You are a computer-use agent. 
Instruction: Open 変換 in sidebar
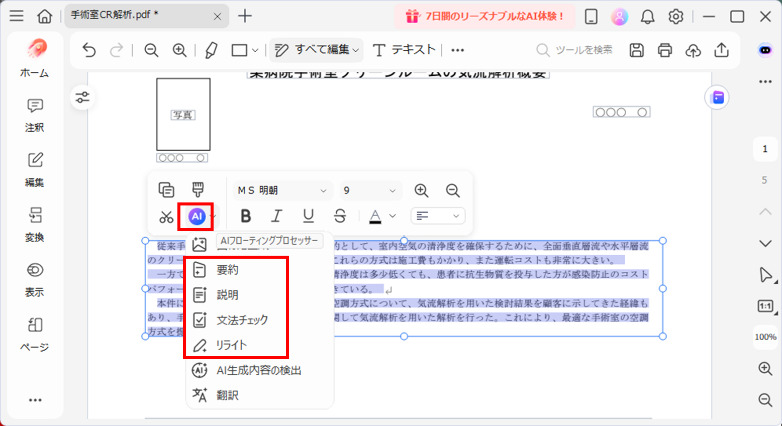[34, 224]
